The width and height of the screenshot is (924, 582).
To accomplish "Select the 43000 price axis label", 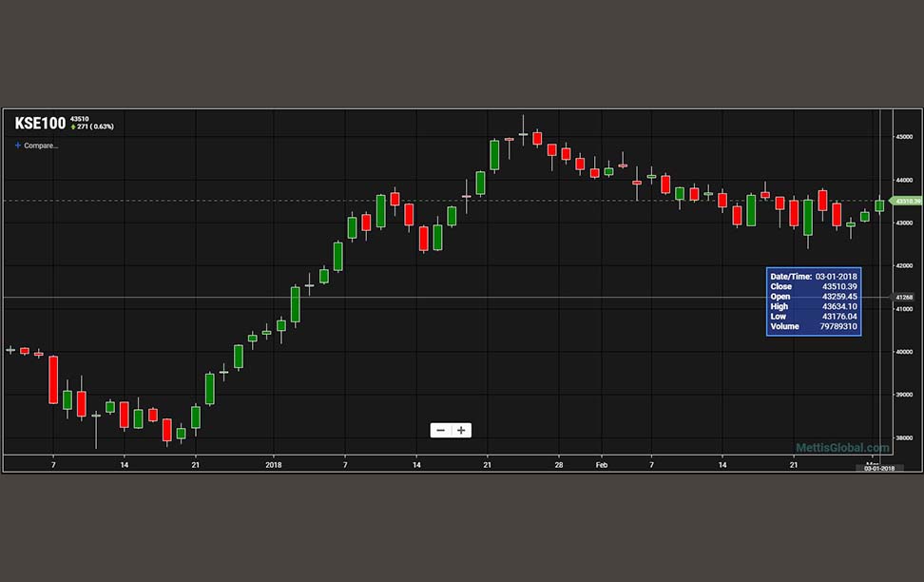I will coord(904,223).
